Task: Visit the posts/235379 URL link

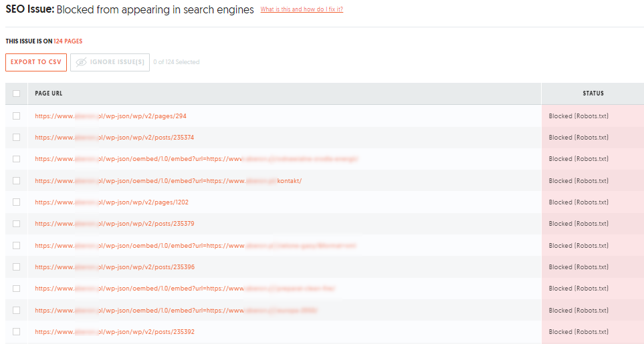Action: [x=114, y=224]
